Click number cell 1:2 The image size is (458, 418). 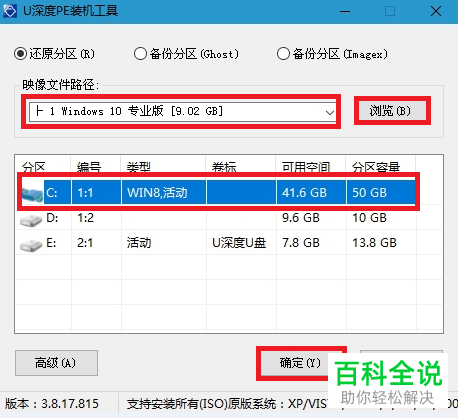pos(86,218)
